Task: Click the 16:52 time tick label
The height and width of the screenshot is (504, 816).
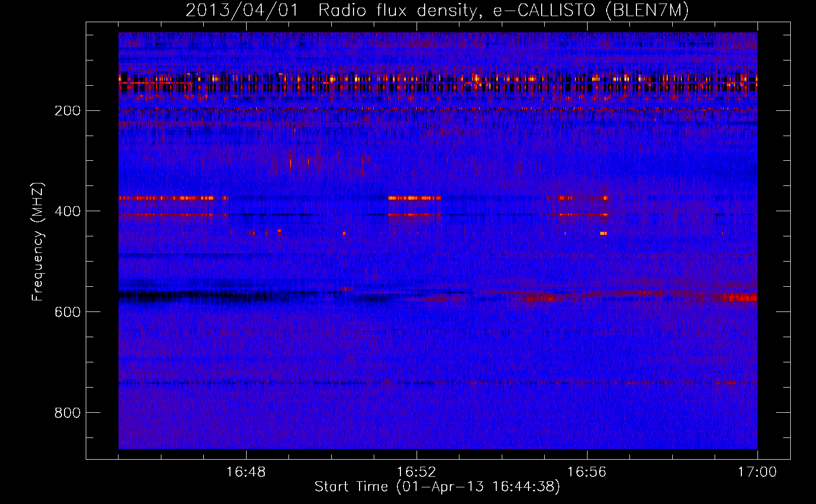Action: click(417, 472)
